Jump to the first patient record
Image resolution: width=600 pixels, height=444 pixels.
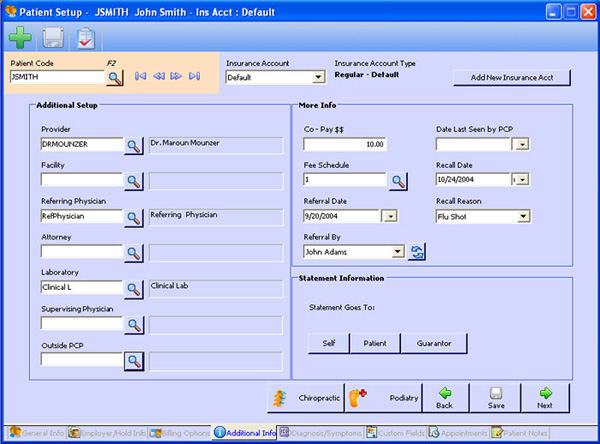point(141,76)
